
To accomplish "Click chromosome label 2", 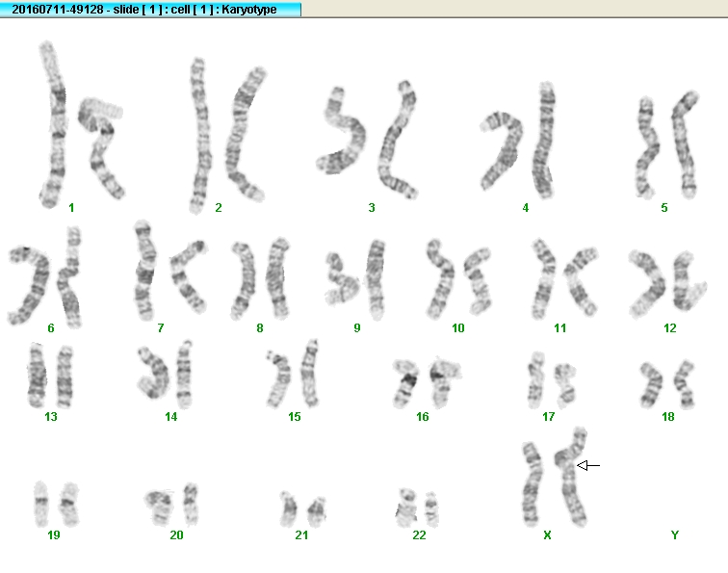I will pyautogui.click(x=219, y=208).
